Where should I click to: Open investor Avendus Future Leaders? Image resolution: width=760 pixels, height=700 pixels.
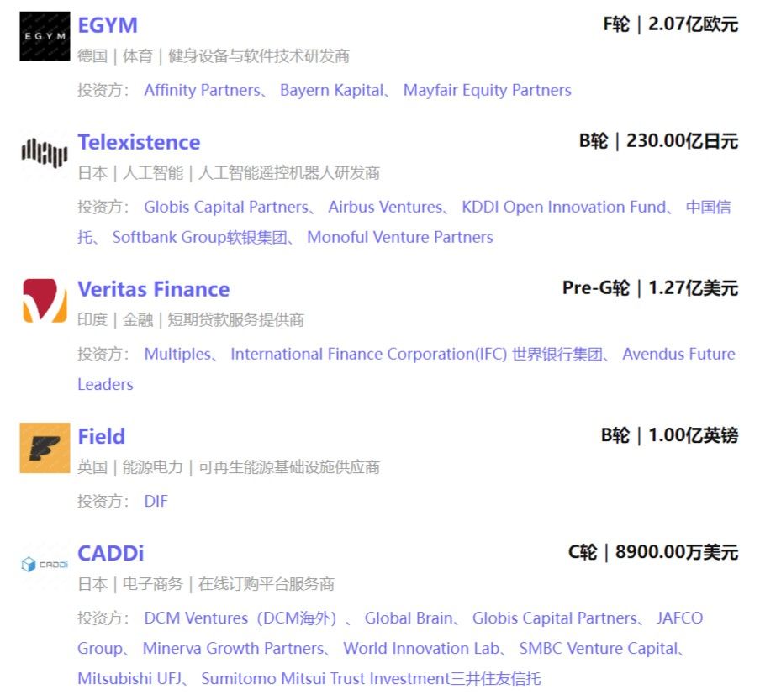[x=678, y=354]
